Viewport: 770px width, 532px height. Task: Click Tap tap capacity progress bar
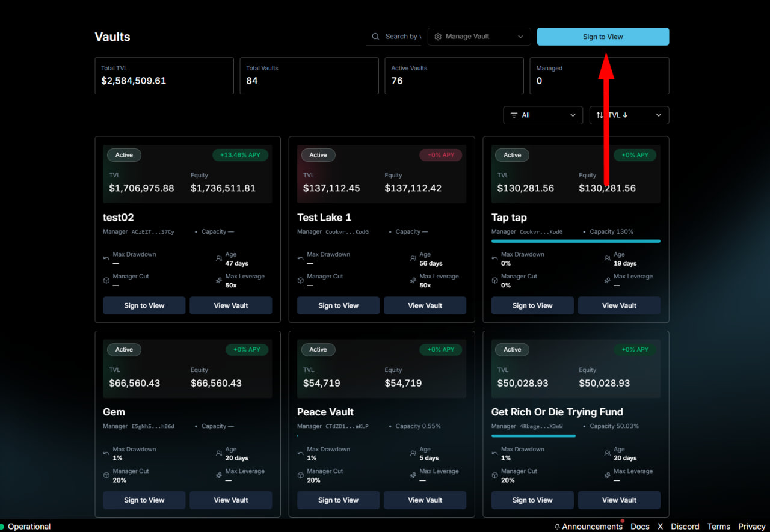(x=576, y=241)
